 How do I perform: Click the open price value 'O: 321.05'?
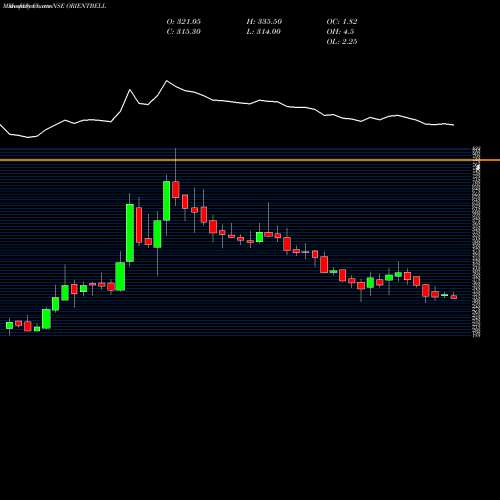(x=183, y=22)
